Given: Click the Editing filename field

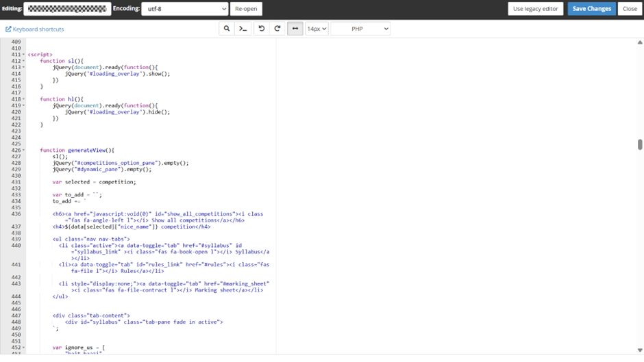Looking at the screenshot, I should 67,9.
